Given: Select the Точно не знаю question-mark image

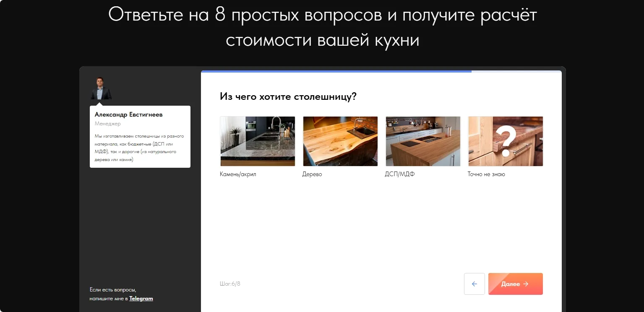Looking at the screenshot, I should tap(506, 141).
